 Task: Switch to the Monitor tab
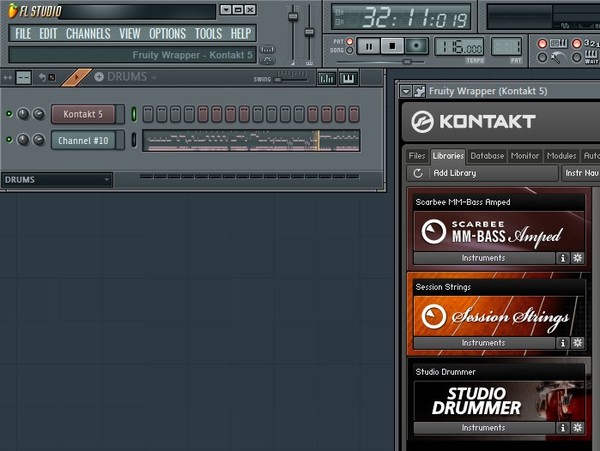(x=525, y=156)
